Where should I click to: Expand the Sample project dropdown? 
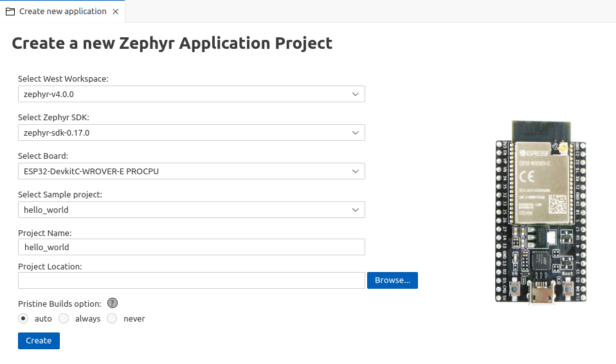(191, 210)
